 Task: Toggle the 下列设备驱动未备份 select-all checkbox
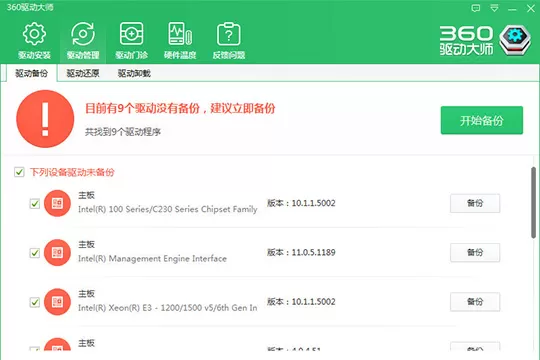(x=19, y=172)
